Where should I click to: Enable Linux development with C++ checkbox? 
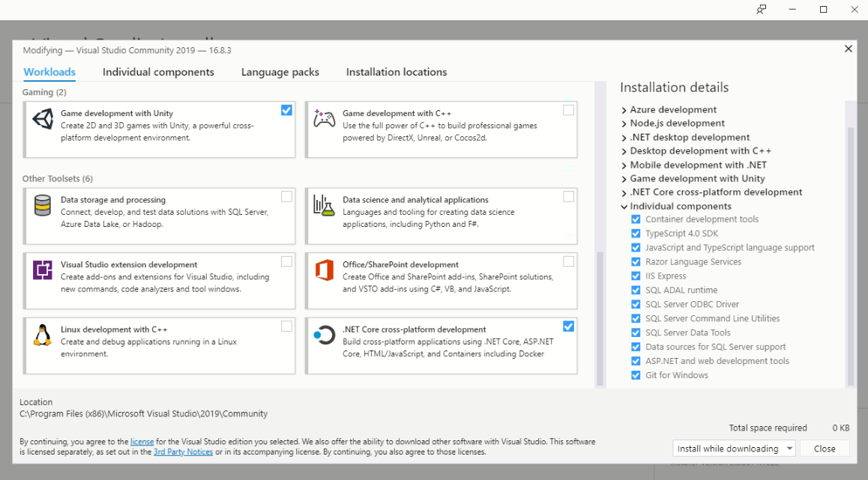coord(286,326)
